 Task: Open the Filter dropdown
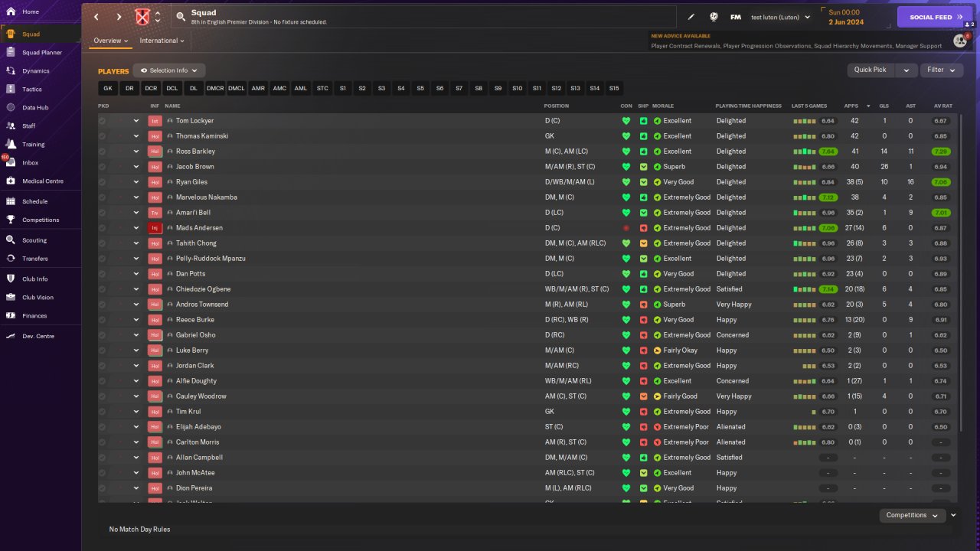(942, 70)
